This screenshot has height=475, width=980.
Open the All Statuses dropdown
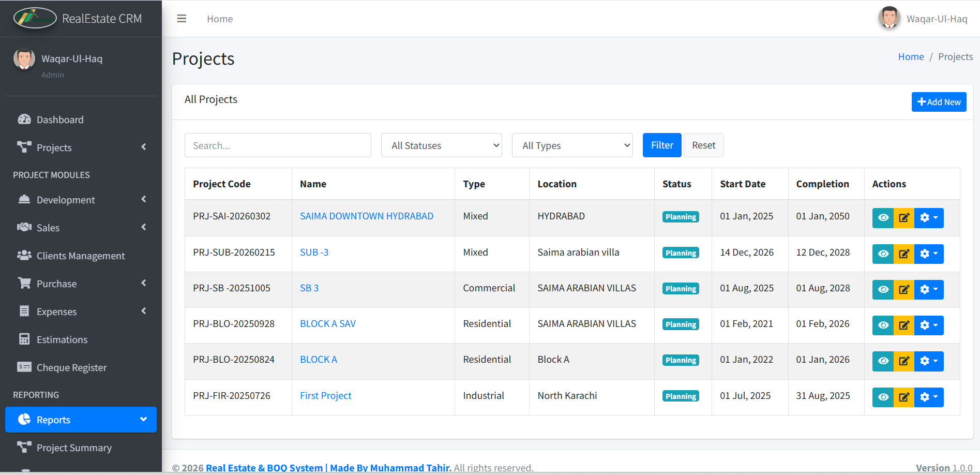(441, 145)
